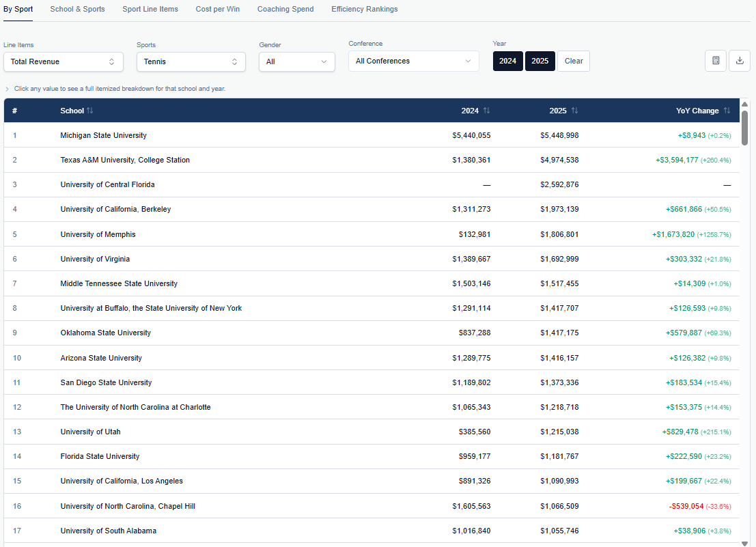
Task: Click Virginia 2024 value $1,389,667
Action: (x=471, y=259)
